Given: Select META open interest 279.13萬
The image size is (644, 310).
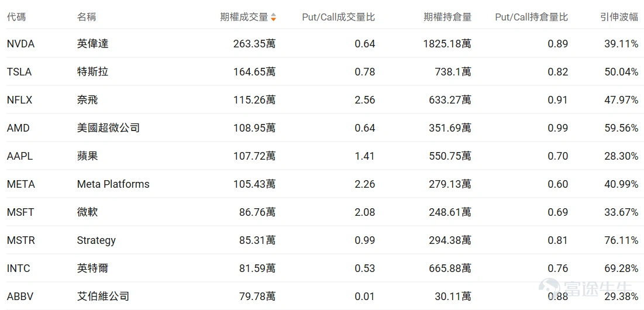Looking at the screenshot, I should pyautogui.click(x=450, y=184).
